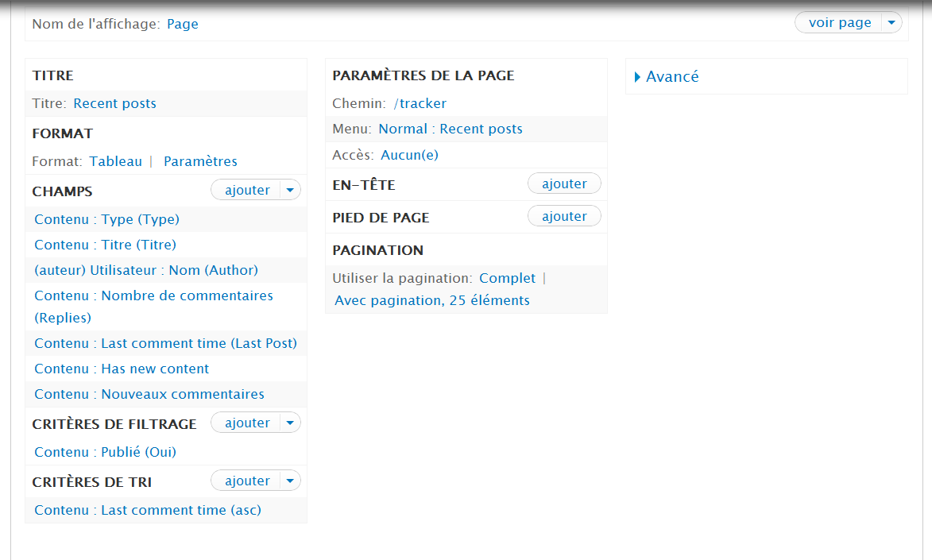Image resolution: width=932 pixels, height=560 pixels.
Task: Edit the /tracker path link
Action: point(420,103)
